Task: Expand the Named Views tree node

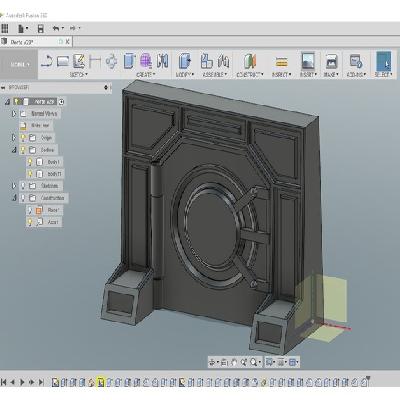Action: tap(14, 114)
